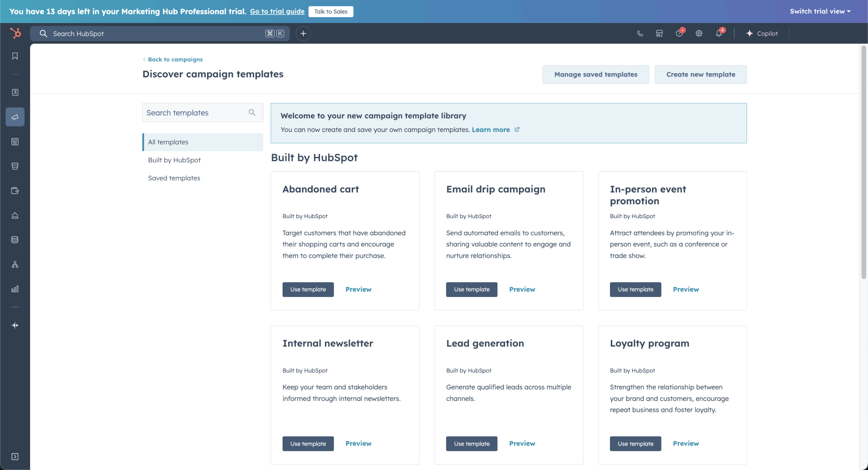Viewport: 868px width, 470px height.
Task: Expand the sidebar with the bottom arrow icon
Action: (15, 456)
